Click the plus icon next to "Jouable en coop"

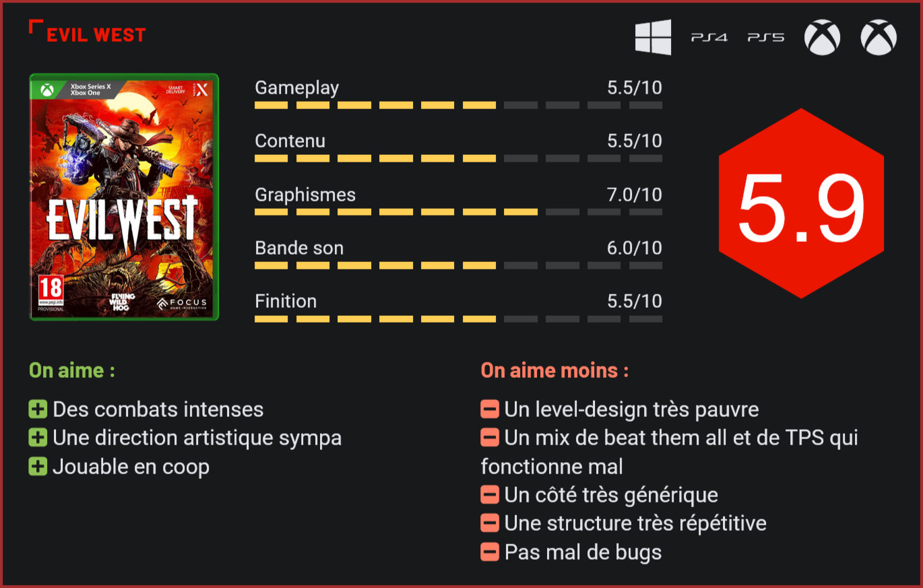tap(38, 466)
